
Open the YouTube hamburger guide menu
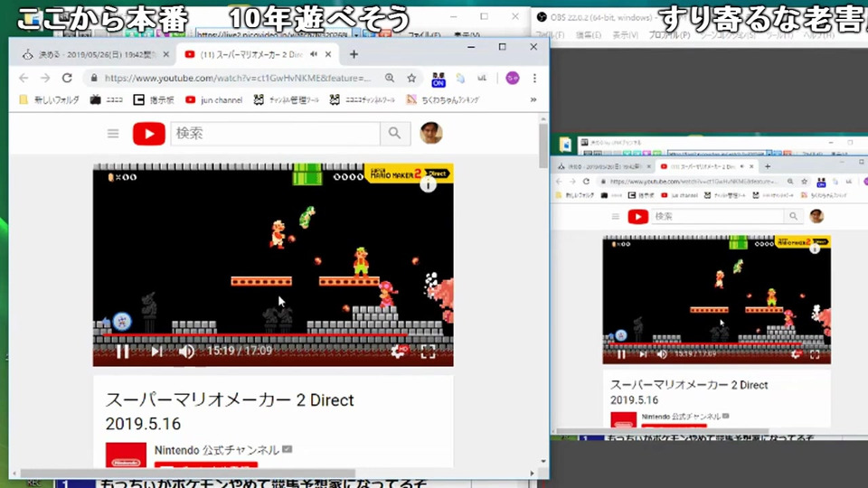(113, 134)
